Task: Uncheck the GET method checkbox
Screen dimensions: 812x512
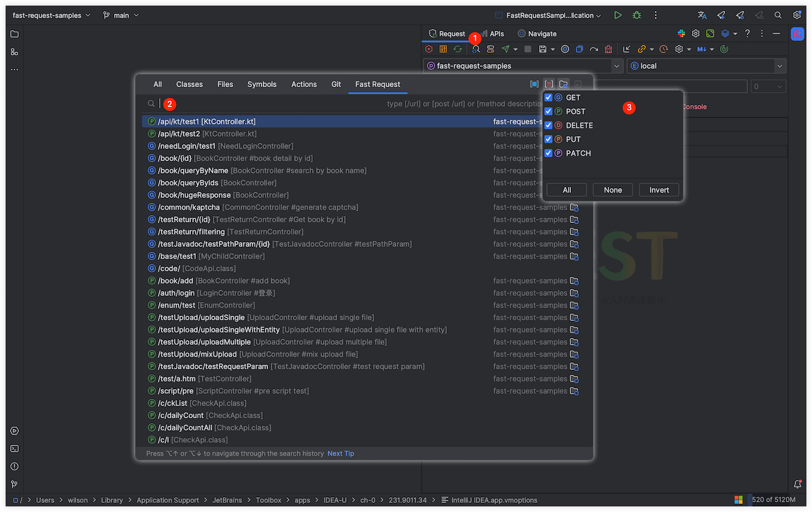Action: 549,98
